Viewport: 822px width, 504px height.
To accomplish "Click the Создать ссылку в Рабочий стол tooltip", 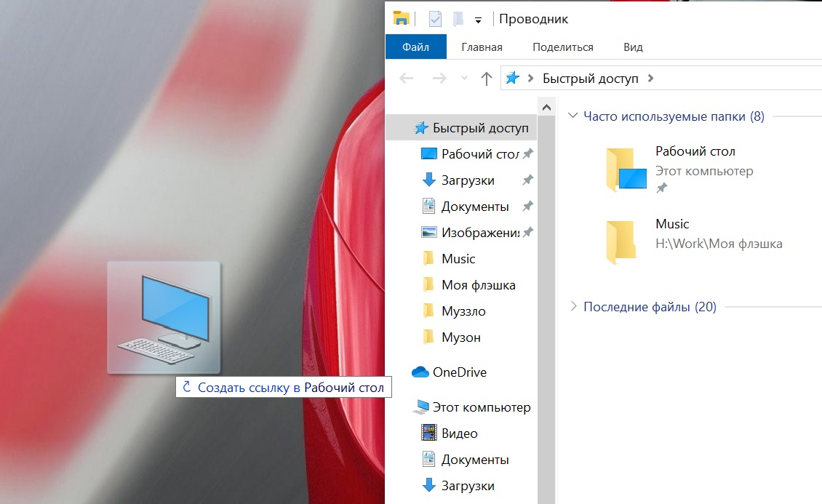I will [x=284, y=387].
